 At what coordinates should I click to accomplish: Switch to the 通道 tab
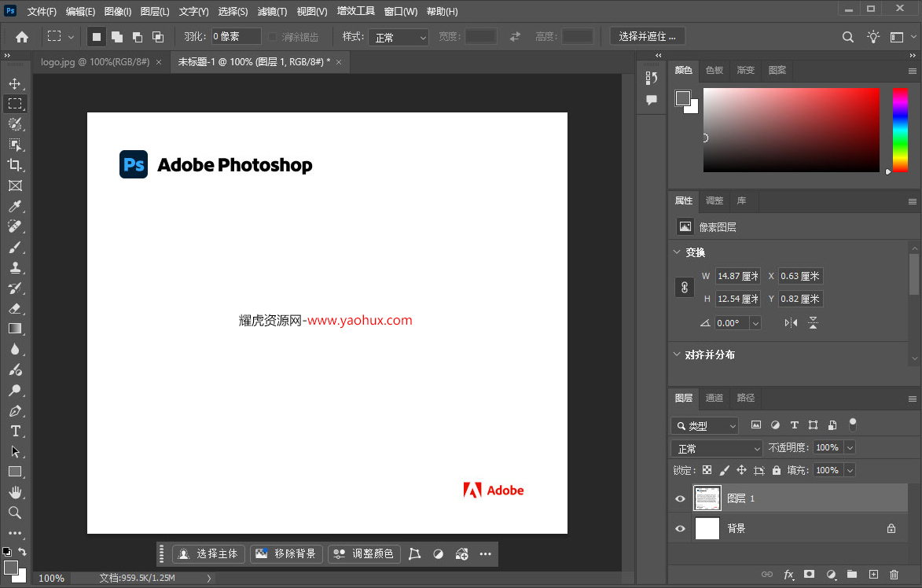tap(714, 399)
